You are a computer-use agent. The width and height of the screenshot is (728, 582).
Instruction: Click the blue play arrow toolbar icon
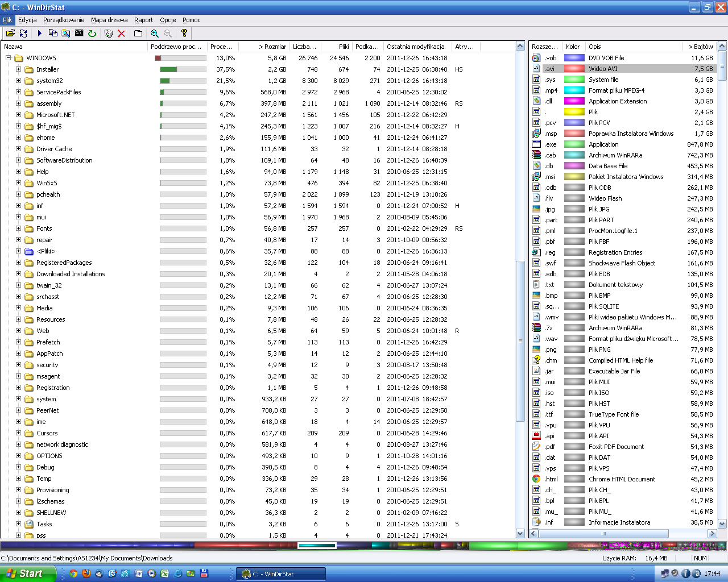[x=40, y=34]
